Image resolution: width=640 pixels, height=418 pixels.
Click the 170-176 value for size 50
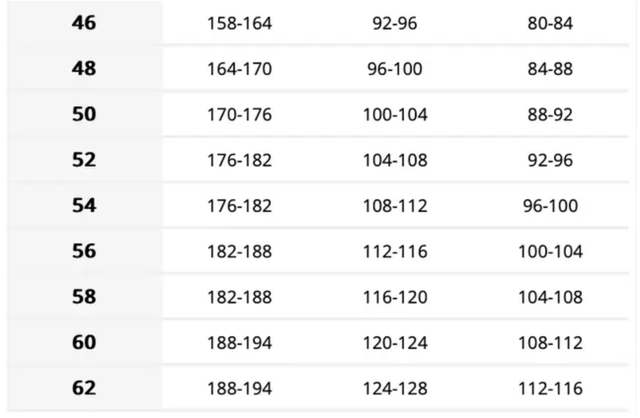point(240,114)
